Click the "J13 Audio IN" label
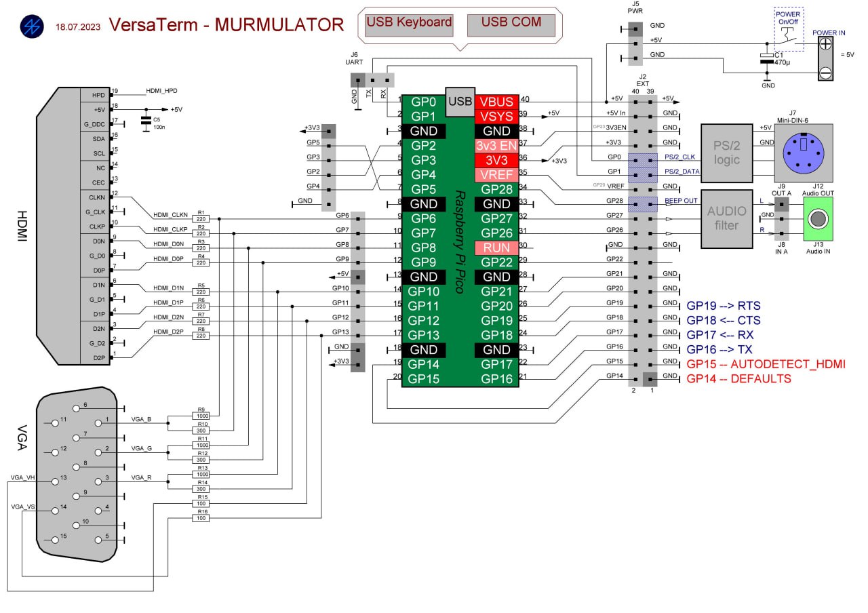Viewport: 868px width, 613px height. [x=819, y=248]
